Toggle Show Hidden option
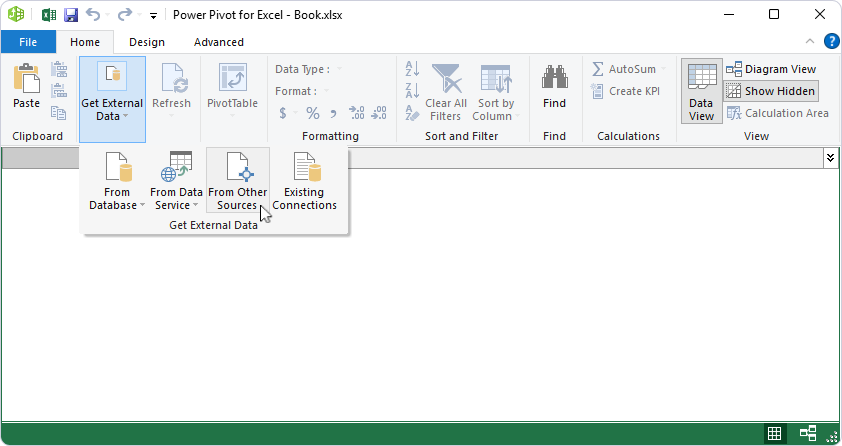This screenshot has width=842, height=446. [771, 91]
